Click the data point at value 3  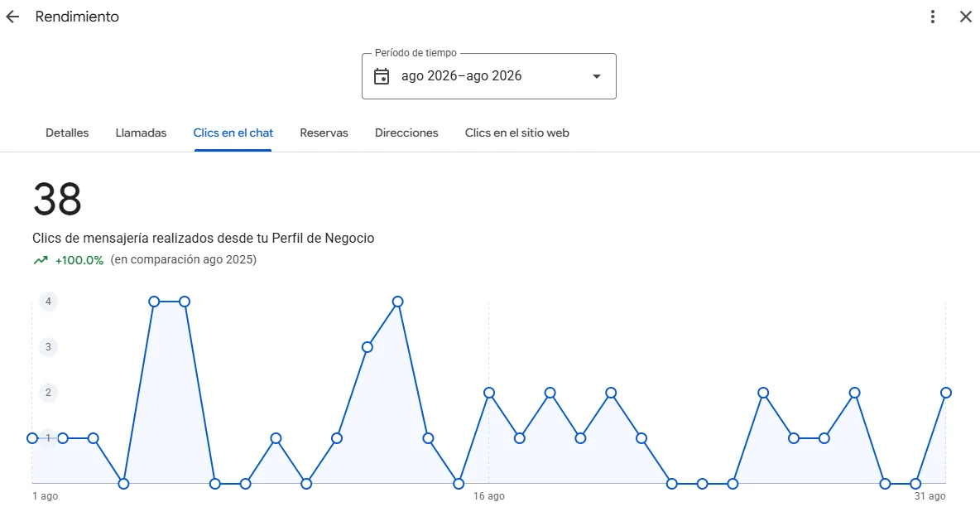(367, 347)
